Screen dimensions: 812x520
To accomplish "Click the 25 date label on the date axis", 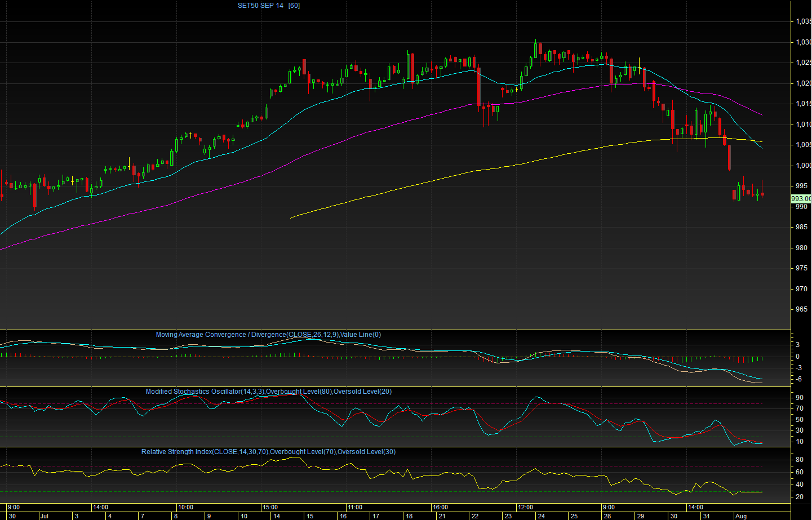I will click(x=574, y=517).
